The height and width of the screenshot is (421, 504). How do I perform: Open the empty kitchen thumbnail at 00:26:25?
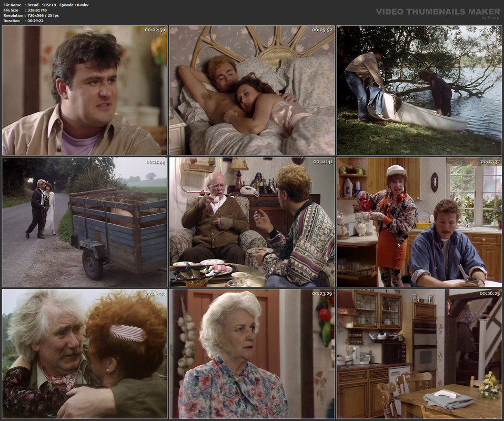coord(419,354)
